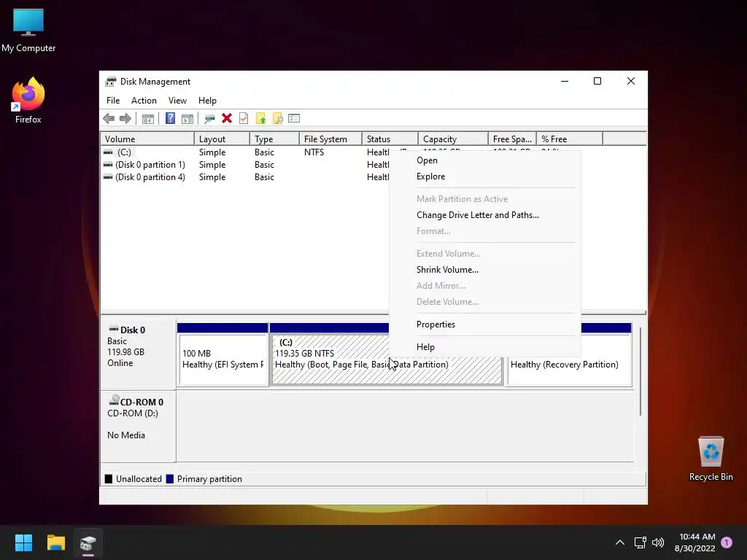
Task: Open File Explorer from the taskbar
Action: [55, 542]
